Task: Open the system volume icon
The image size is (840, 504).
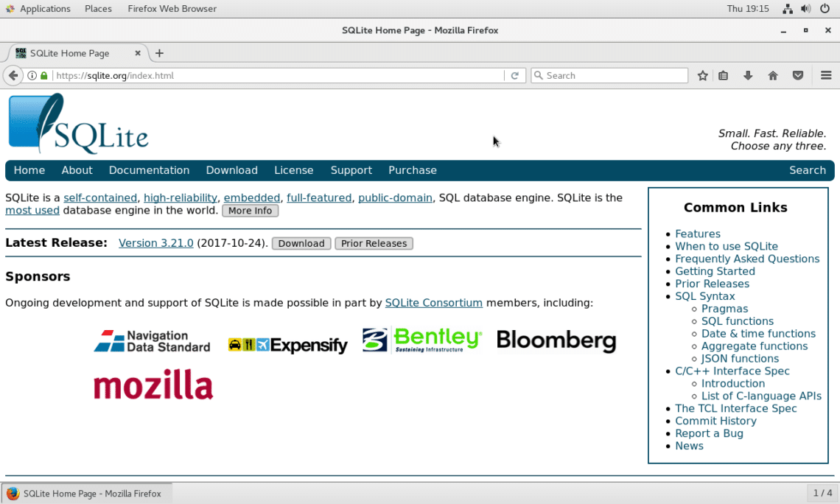Action: tap(805, 9)
